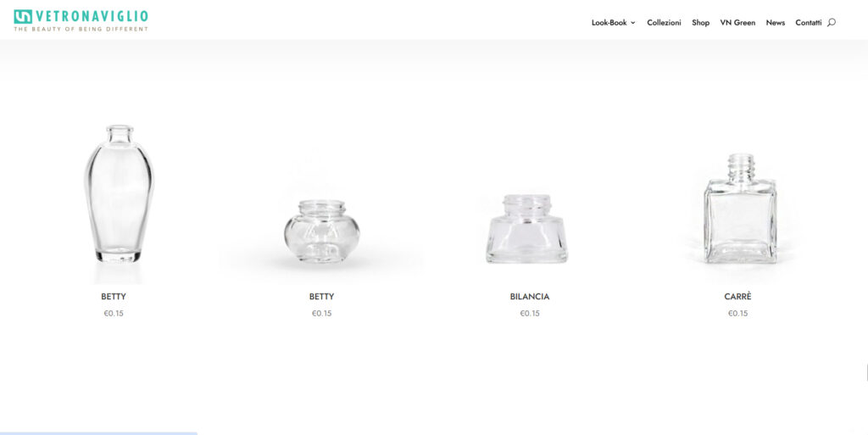Open the News page

point(775,23)
